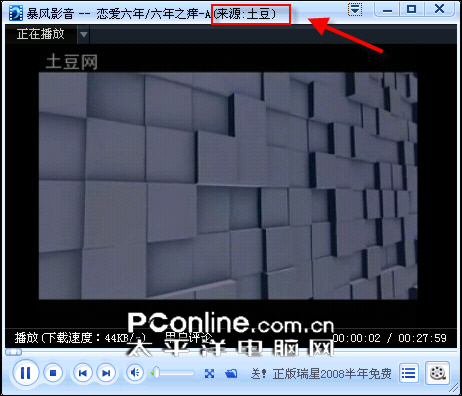This screenshot has width=462, height=396.
Task: Expand the 正在播放 dropdown arrow
Action: (x=84, y=34)
